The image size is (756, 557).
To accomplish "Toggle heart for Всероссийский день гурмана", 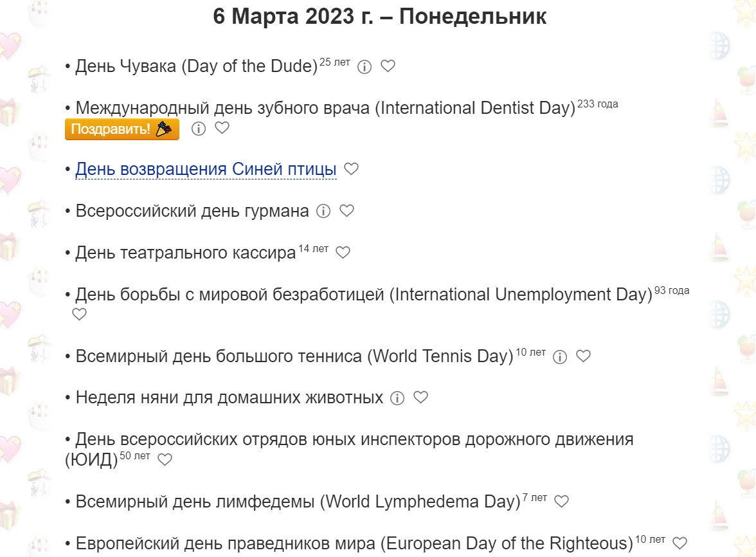I will click(347, 211).
